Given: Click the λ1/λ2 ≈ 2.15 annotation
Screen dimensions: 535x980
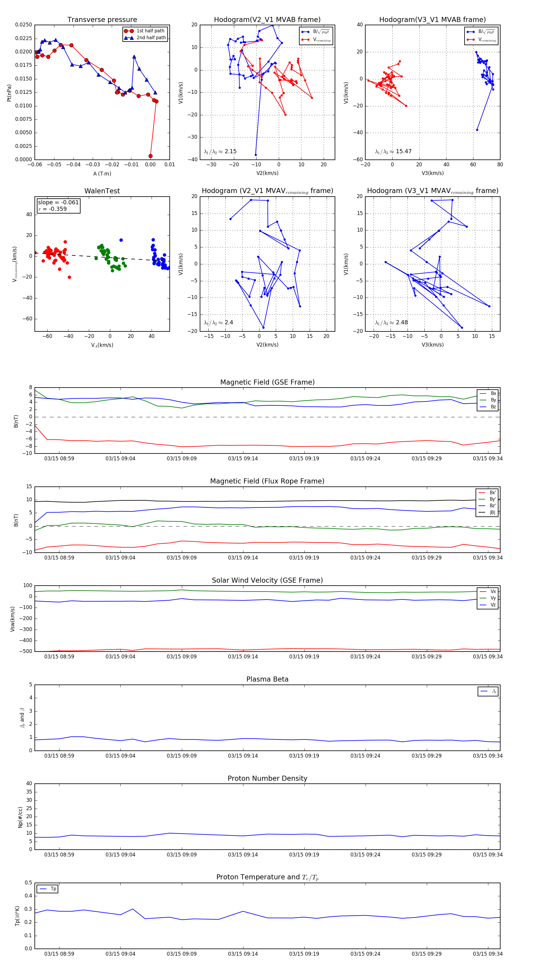Looking at the screenshot, I should click(220, 151).
